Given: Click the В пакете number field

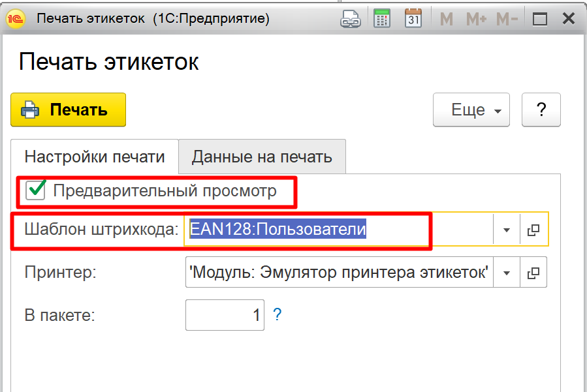Looking at the screenshot, I should pos(225,315).
